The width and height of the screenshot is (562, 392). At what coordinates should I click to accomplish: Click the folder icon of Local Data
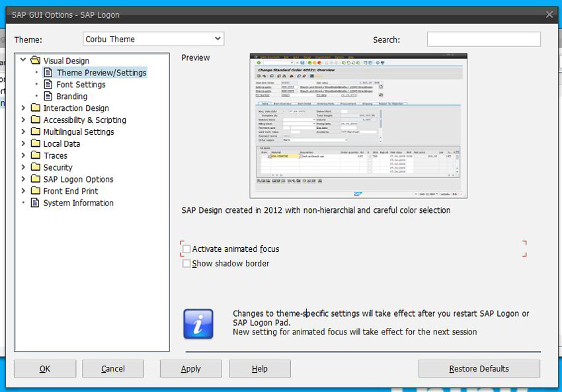click(36, 143)
